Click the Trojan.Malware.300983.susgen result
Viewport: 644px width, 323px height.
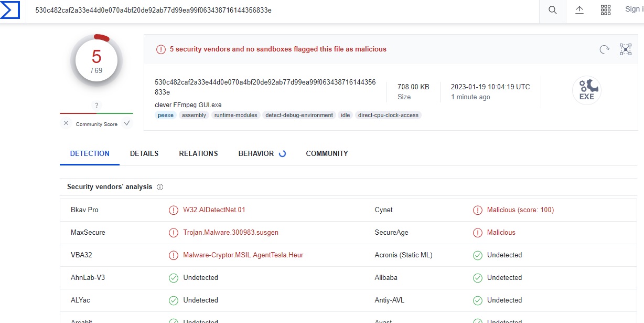231,233
